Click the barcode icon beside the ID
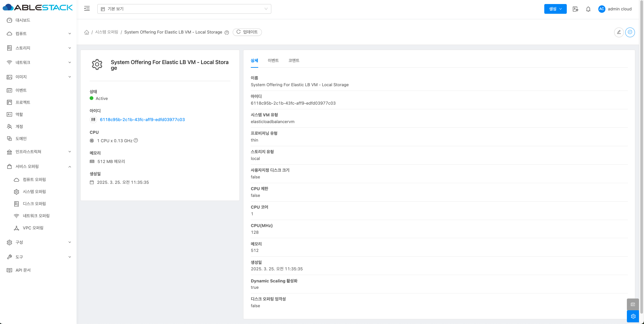The image size is (644, 324). 93,119
